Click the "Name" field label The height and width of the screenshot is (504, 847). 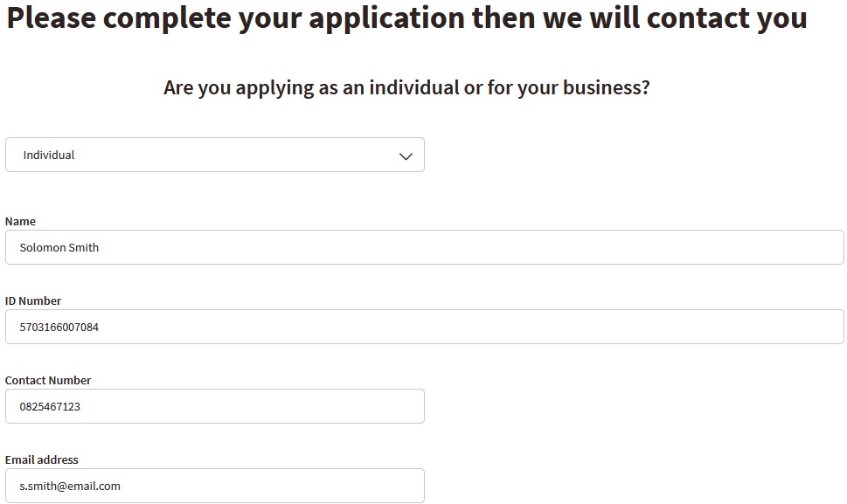20,222
